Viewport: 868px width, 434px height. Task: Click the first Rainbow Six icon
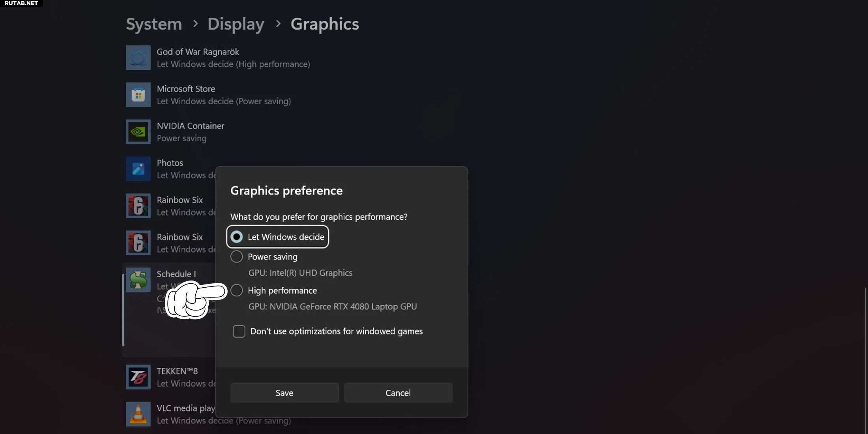(x=138, y=206)
